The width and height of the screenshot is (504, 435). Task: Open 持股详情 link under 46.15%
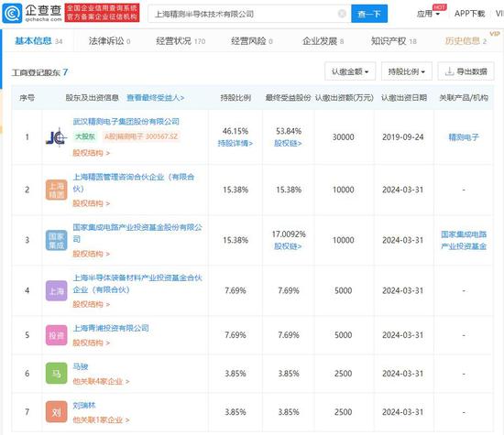point(236,143)
